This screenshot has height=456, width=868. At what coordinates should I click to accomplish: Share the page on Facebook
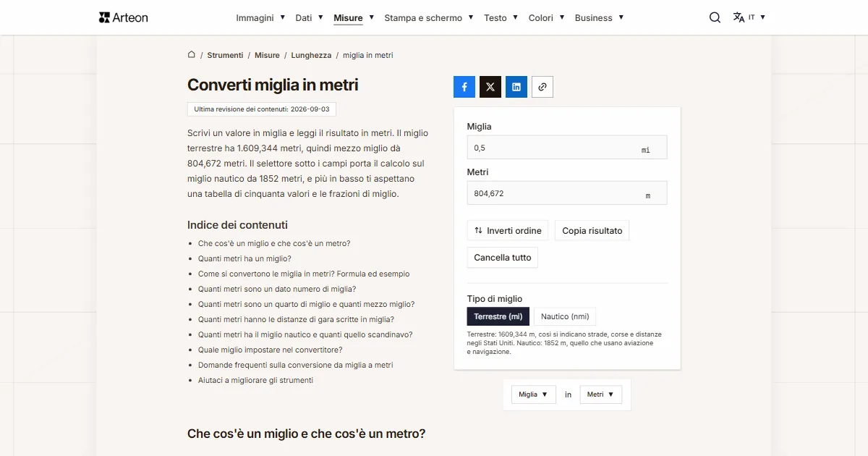tap(464, 87)
